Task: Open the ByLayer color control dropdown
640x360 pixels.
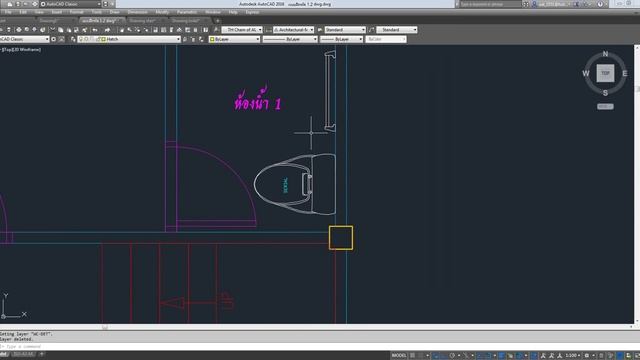Action: coord(234,39)
